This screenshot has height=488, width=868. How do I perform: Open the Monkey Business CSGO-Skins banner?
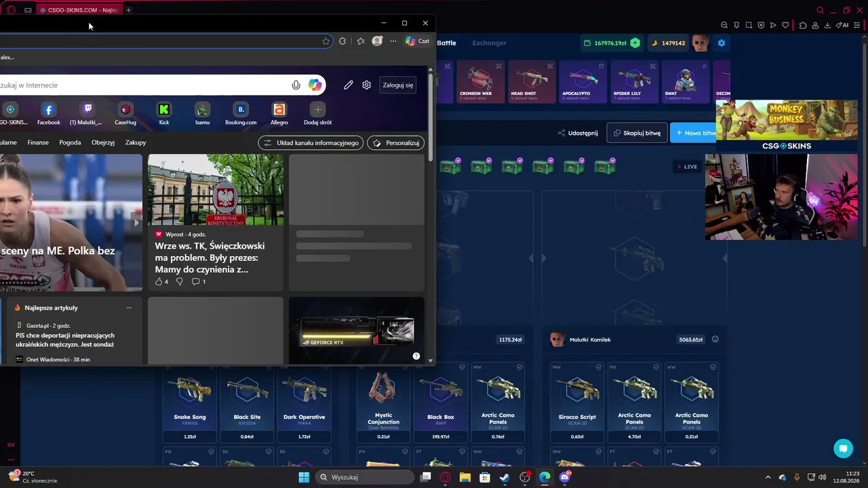787,125
